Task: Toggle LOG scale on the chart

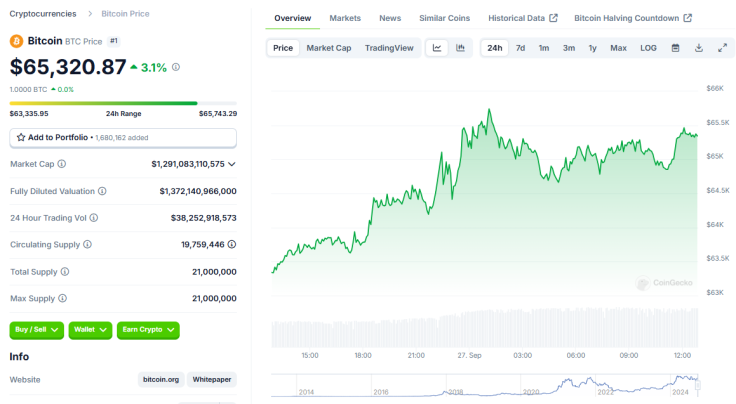Action: click(x=648, y=48)
